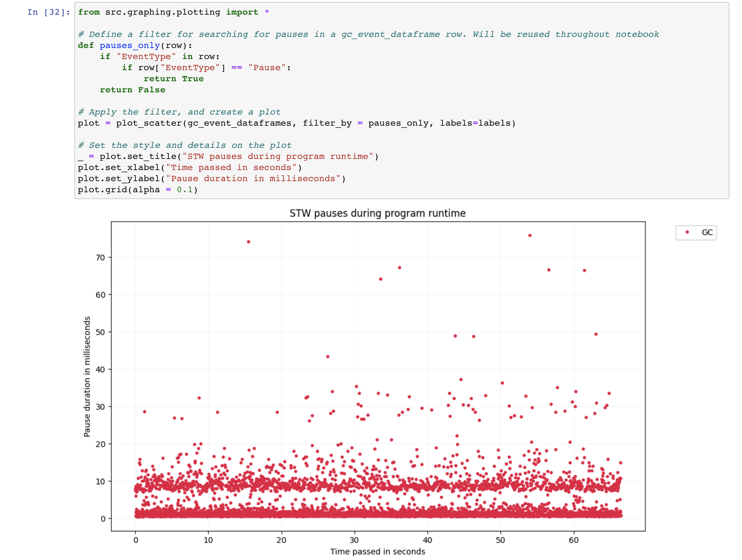Image resolution: width=742 pixels, height=560 pixels.
Task: Click the x-axis label 'Time passed in seconds'
Action: pyautogui.click(x=378, y=552)
